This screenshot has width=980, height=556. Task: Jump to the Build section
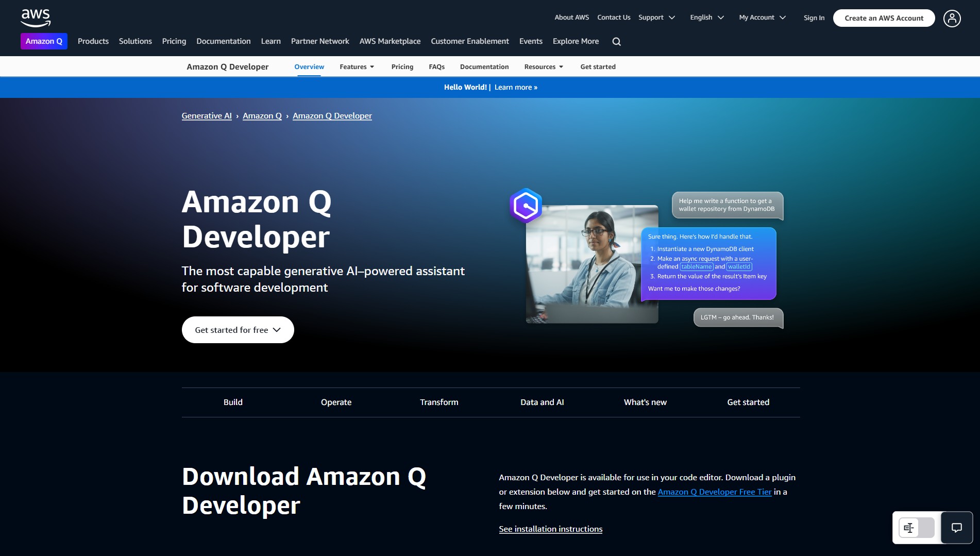click(x=233, y=402)
